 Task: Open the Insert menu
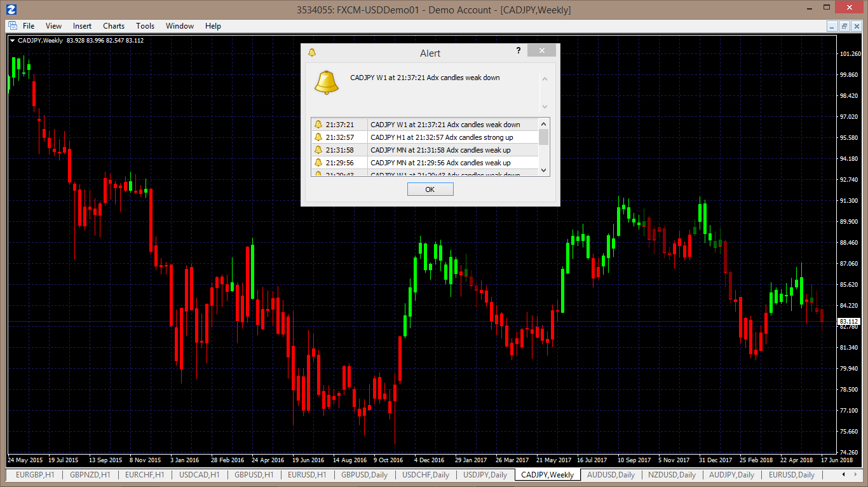click(x=82, y=26)
